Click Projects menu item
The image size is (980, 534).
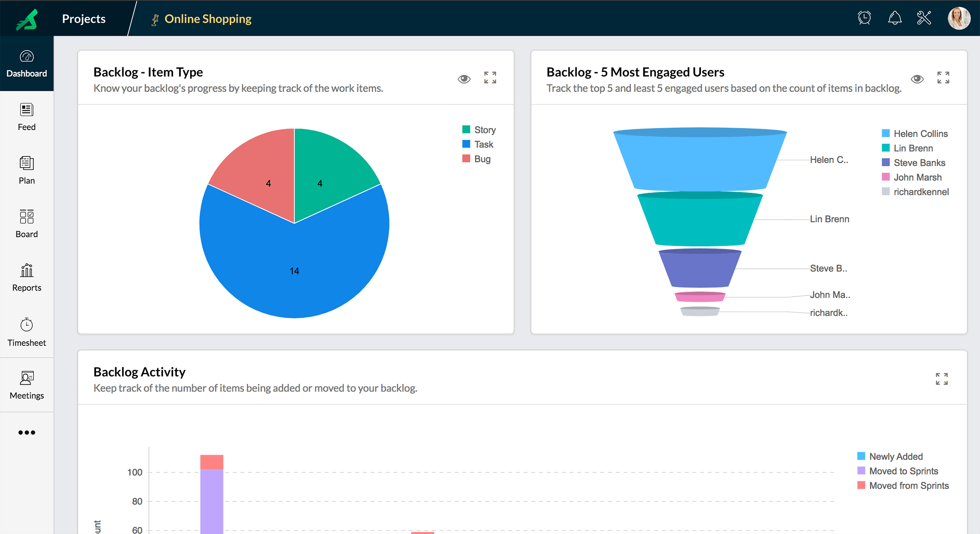[x=83, y=18]
